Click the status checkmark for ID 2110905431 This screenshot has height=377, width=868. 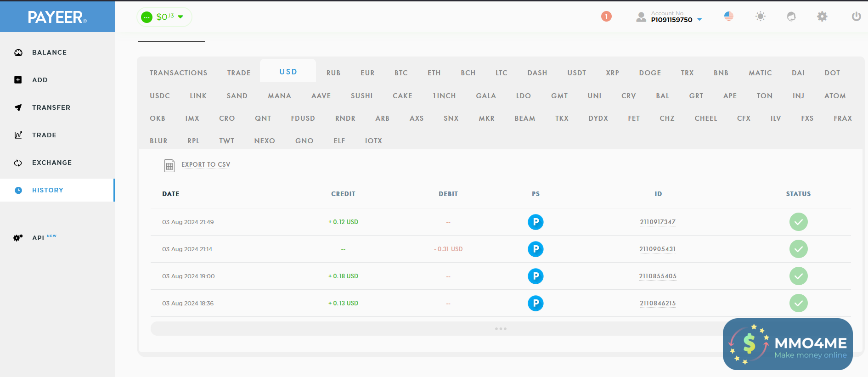point(799,249)
